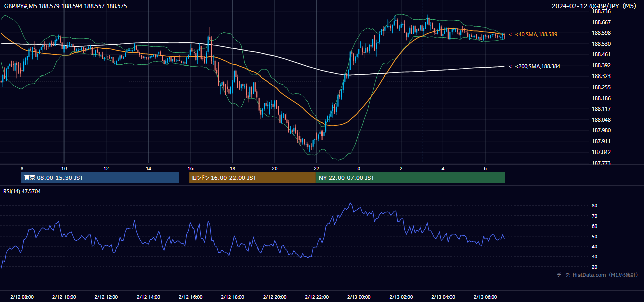Image resolution: width=644 pixels, height=302 pixels.
Task: Select the ロンドン 16:00-22:00 JST session bar
Action: click(252, 178)
